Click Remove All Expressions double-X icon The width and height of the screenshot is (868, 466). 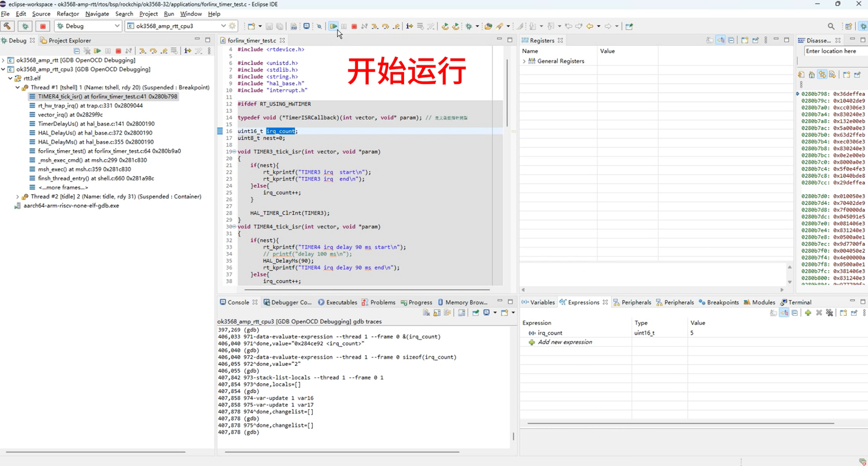pos(829,313)
